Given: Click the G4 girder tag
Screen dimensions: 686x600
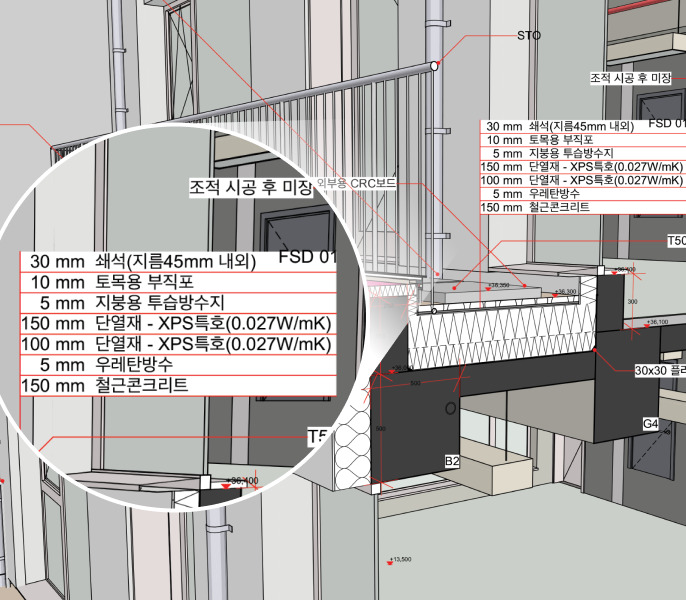Looking at the screenshot, I should (651, 424).
